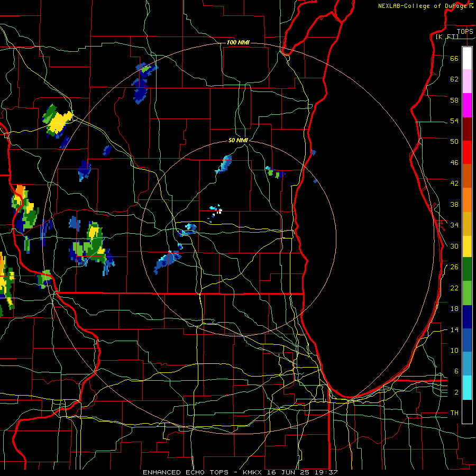This screenshot has height=476, width=476.
Task: Click the 6 legend value
Action: tap(456, 371)
